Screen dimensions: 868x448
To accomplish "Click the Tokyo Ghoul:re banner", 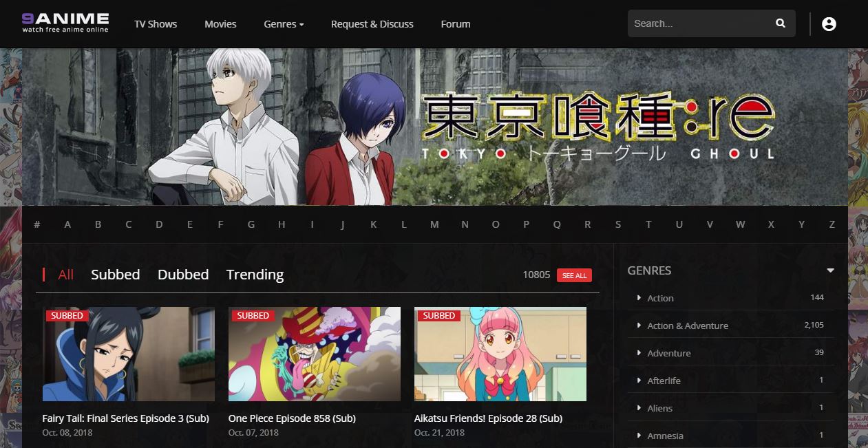I will [434, 127].
